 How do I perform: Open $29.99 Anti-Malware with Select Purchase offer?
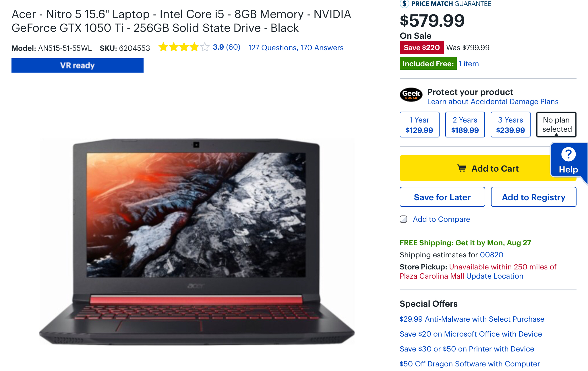[472, 319]
